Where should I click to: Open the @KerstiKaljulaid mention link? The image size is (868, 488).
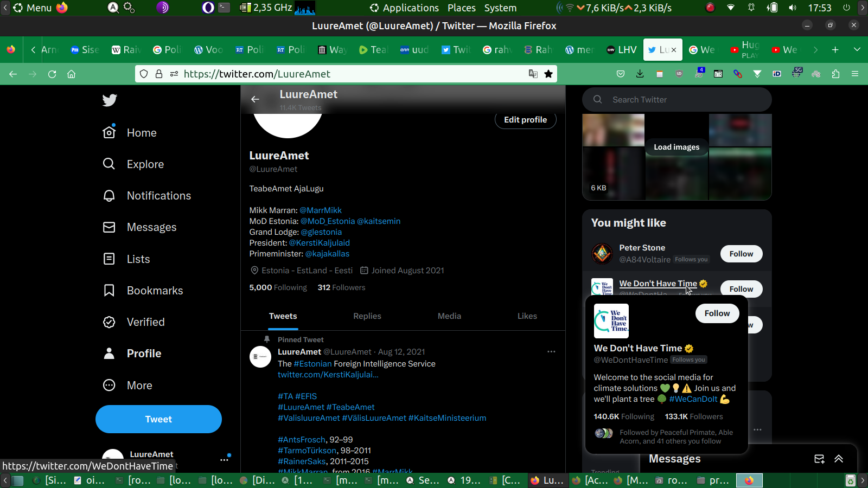pyautogui.click(x=320, y=243)
